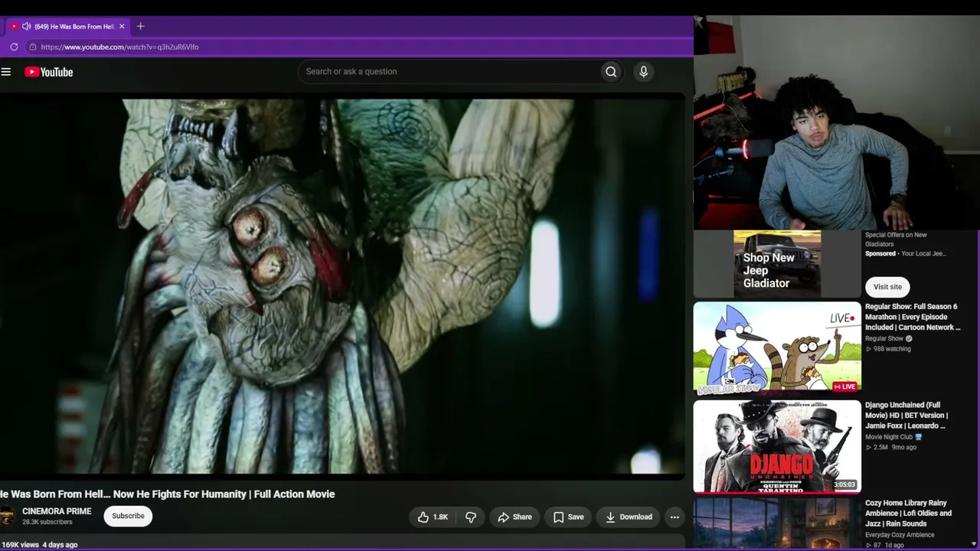This screenshot has height=551, width=980.
Task: Open Cozy Home Library Rainy Ambience title
Action: tap(909, 514)
